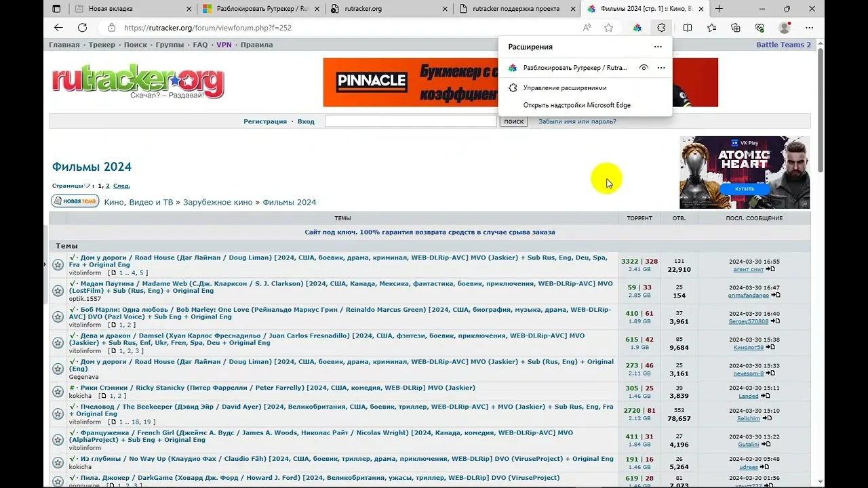Click the 'поиск' search button

(x=513, y=121)
